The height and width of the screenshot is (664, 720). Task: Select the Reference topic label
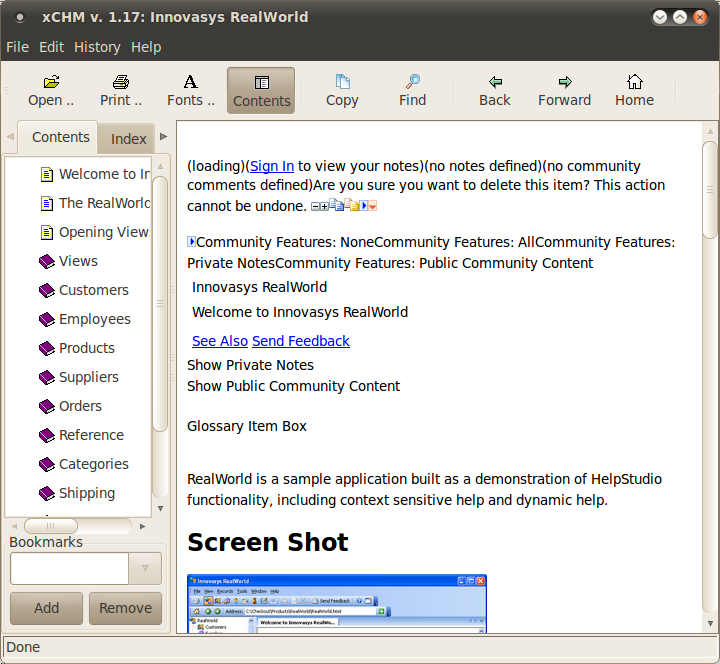coord(91,435)
